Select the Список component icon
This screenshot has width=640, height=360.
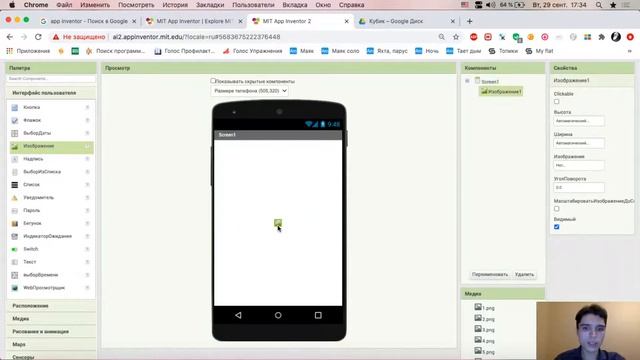pos(15,185)
